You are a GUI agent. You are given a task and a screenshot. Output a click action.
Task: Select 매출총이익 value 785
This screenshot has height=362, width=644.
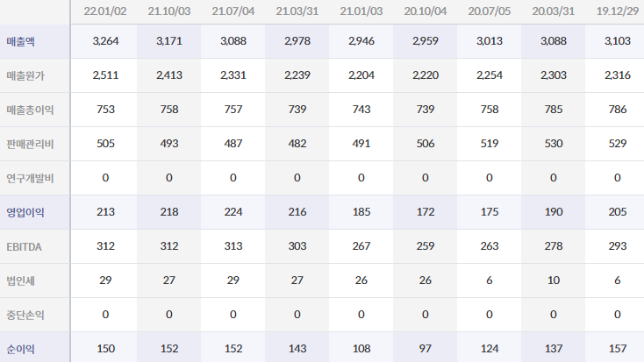point(554,110)
